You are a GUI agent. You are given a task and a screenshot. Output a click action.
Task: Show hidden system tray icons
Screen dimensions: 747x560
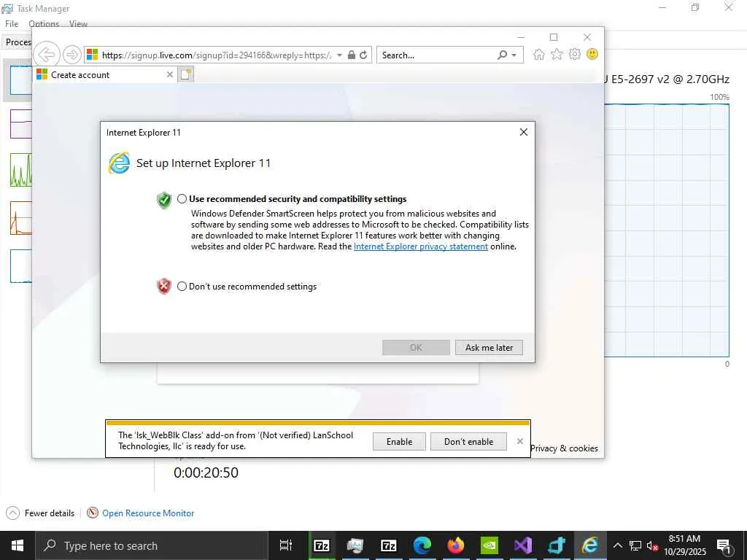pyautogui.click(x=617, y=545)
